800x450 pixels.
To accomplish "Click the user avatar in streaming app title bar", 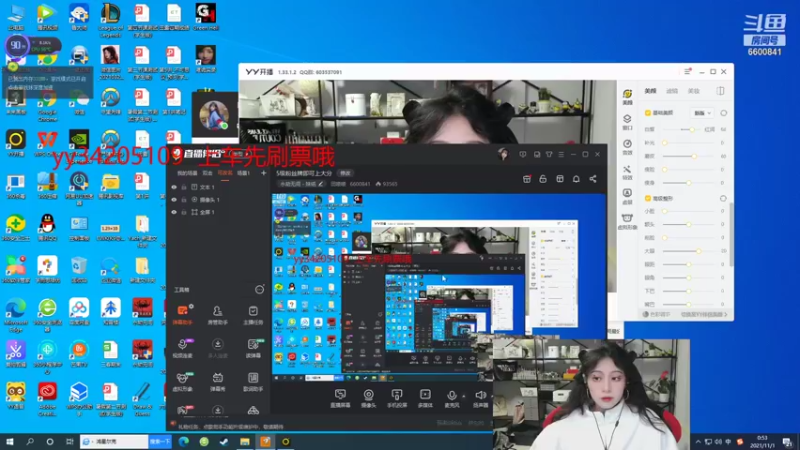I will coord(503,154).
